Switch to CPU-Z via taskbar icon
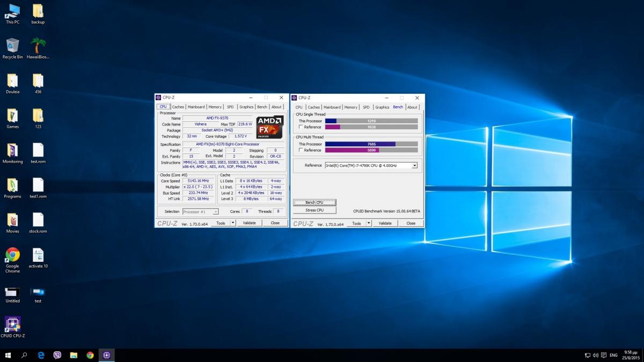Image resolution: width=644 pixels, height=362 pixels. pyautogui.click(x=106, y=355)
